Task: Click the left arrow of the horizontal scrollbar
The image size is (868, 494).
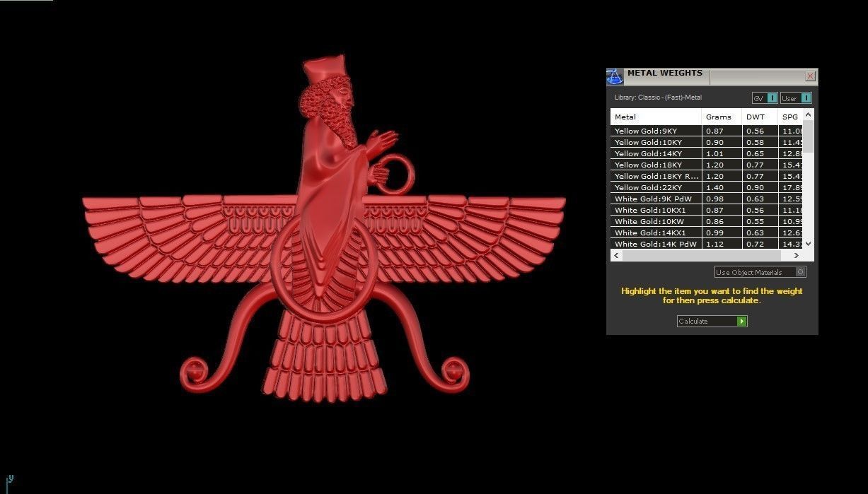Action: pos(616,256)
